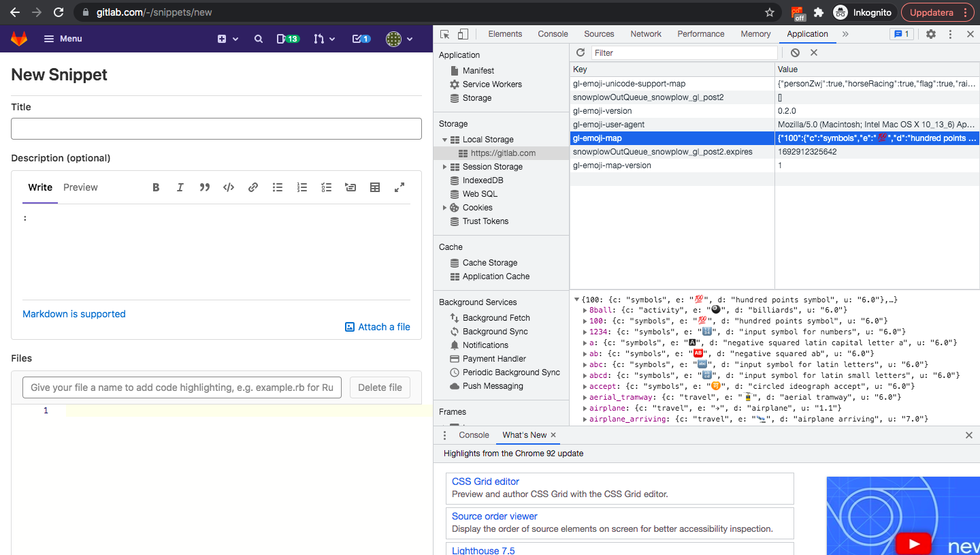The width and height of the screenshot is (980, 555).
Task: Insert a quote with the editor toolbar
Action: coord(204,187)
